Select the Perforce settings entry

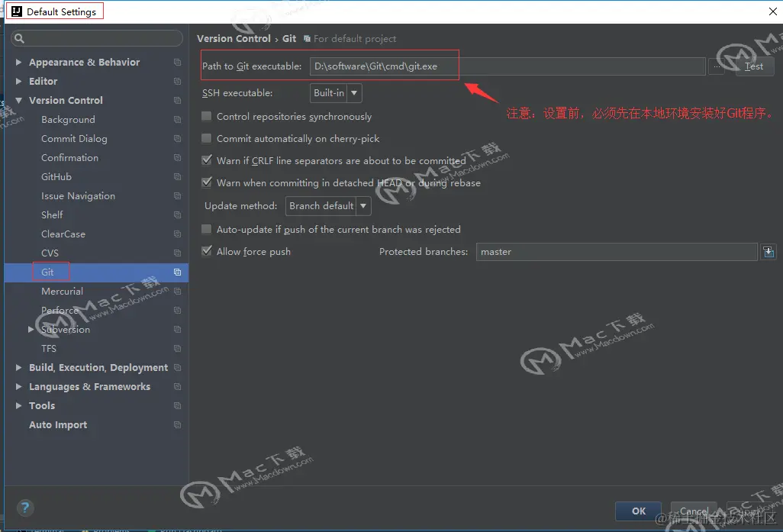[60, 310]
